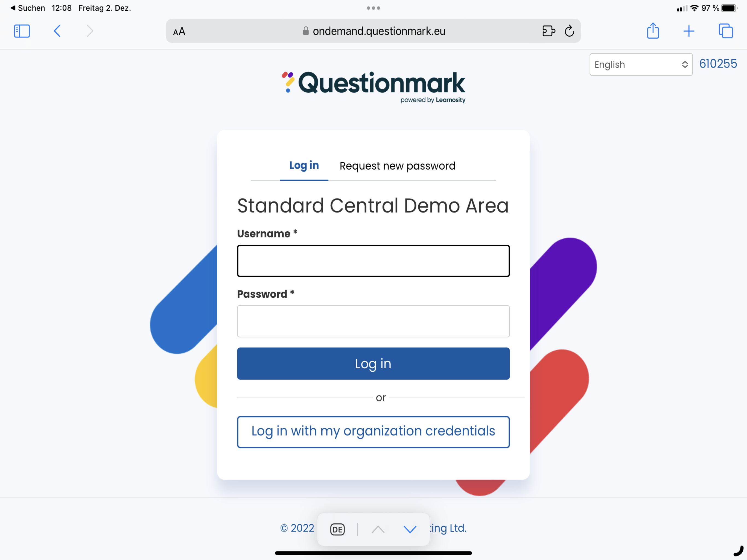Switch to the Log in tab

[x=304, y=165]
